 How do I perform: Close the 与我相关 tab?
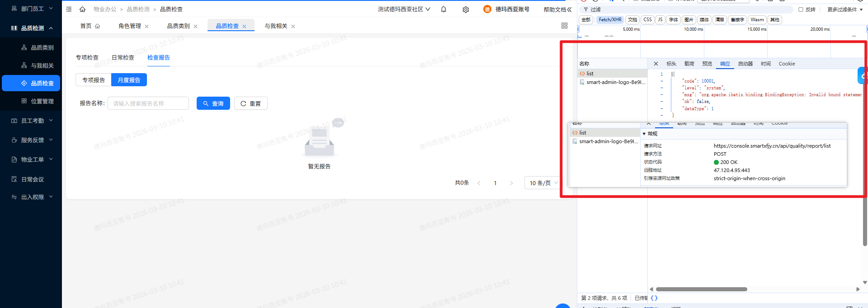(x=293, y=27)
